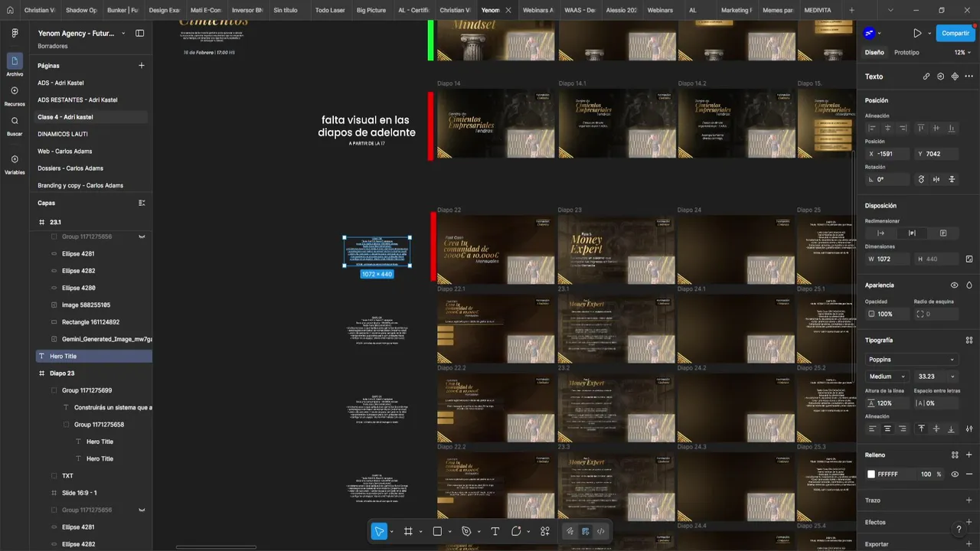Align selection to top edge

tap(921, 128)
